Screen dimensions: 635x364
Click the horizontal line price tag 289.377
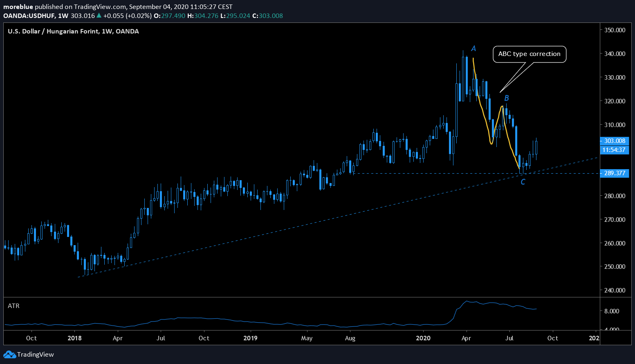pyautogui.click(x=615, y=173)
